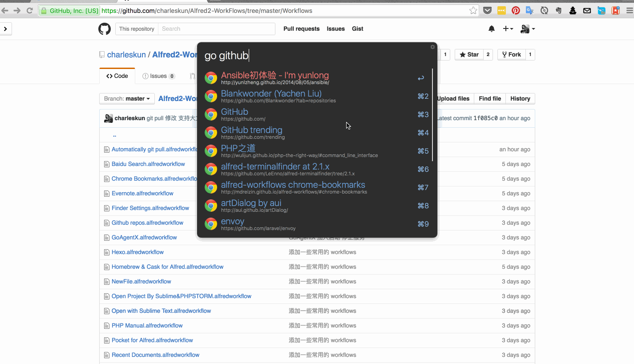
Task: Select result 'PHP之道'
Action: [317, 151]
